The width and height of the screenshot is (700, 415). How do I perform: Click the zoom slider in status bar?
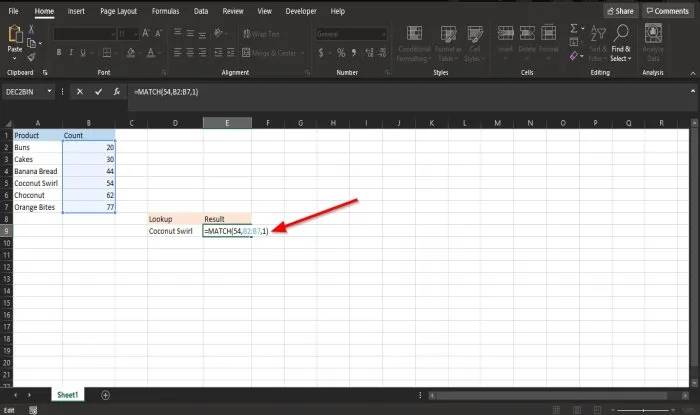(x=643, y=410)
